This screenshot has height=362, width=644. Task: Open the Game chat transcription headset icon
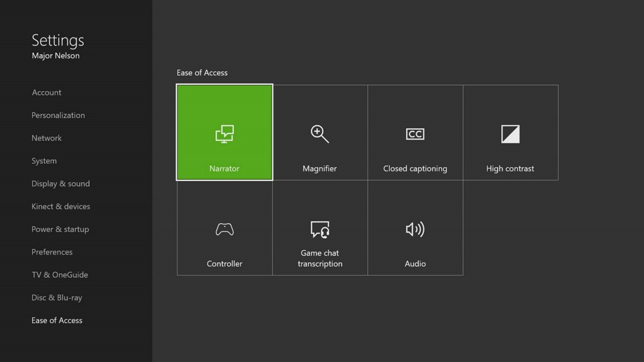[319, 229]
